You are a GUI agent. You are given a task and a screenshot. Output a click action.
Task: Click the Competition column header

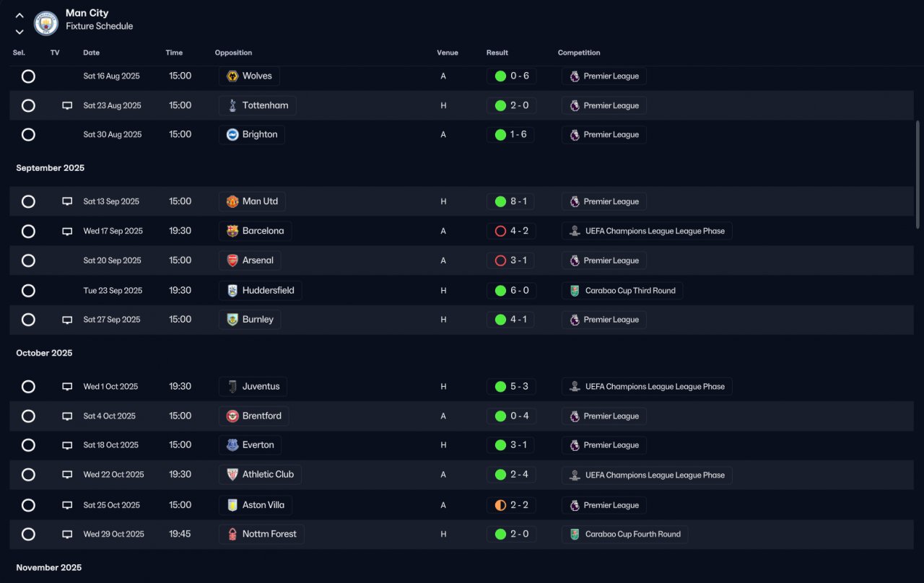click(x=579, y=53)
